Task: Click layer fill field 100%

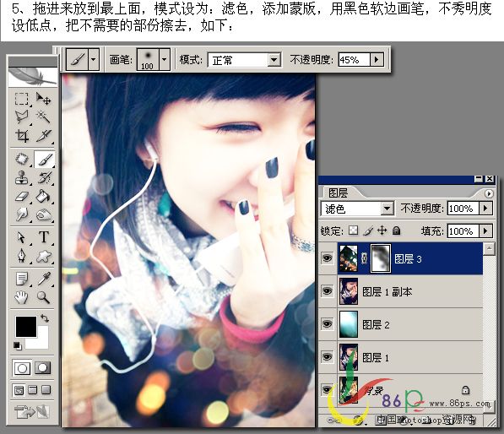Action: (x=463, y=231)
